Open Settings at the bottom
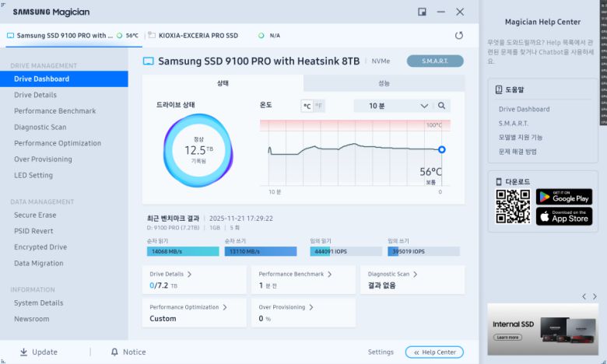The image size is (607, 364). pos(381,352)
